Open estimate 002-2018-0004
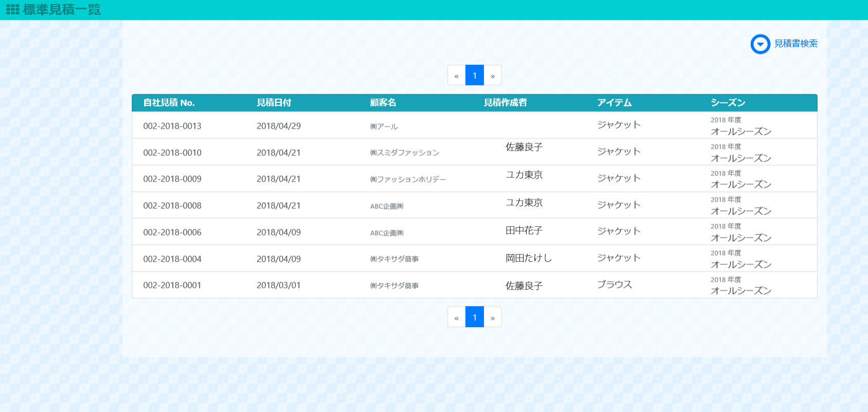This screenshot has height=412, width=868. click(x=172, y=259)
